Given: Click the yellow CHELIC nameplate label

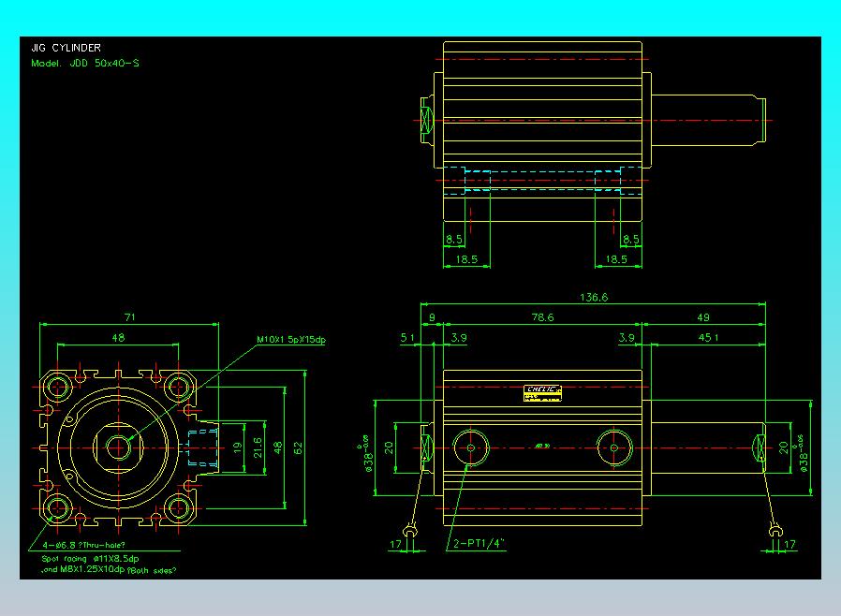Looking at the screenshot, I should 542,393.
